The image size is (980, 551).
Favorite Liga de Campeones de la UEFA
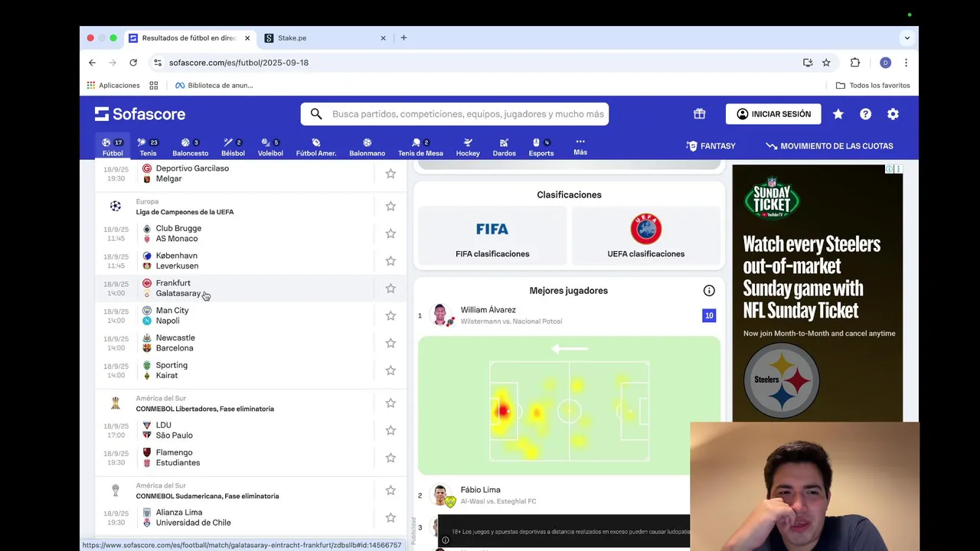pos(390,207)
